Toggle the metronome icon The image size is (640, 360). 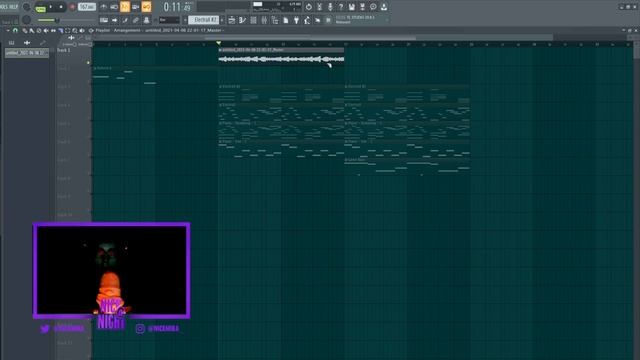[x=104, y=7]
